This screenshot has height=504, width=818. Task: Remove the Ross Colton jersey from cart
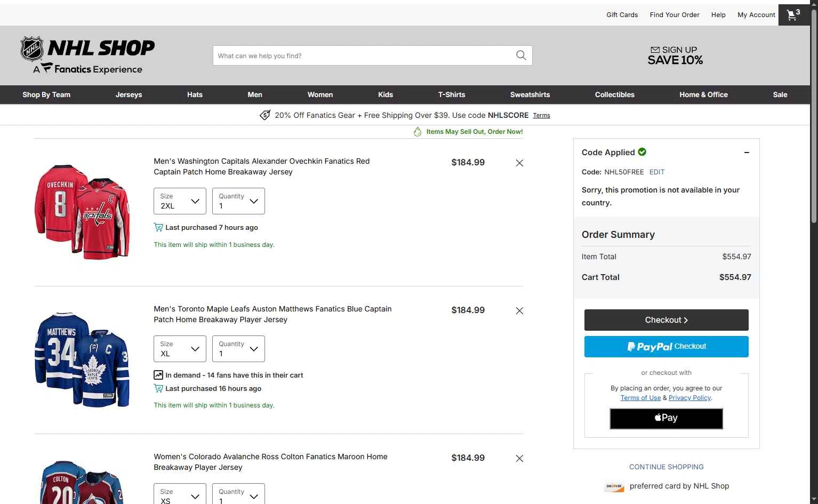(519, 459)
